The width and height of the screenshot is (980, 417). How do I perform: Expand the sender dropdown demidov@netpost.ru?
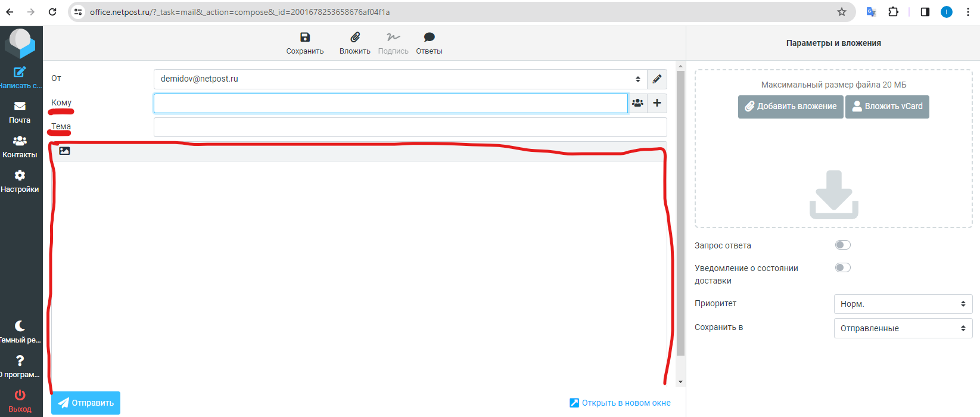[399, 79]
